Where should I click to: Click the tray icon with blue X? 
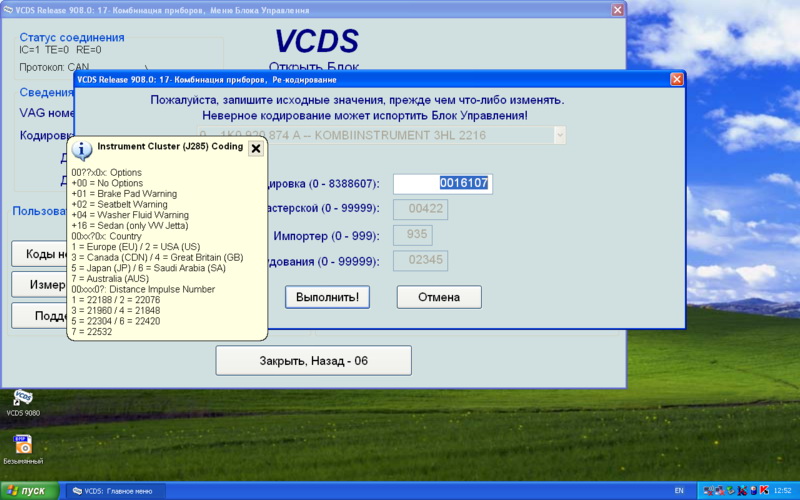[742, 490]
